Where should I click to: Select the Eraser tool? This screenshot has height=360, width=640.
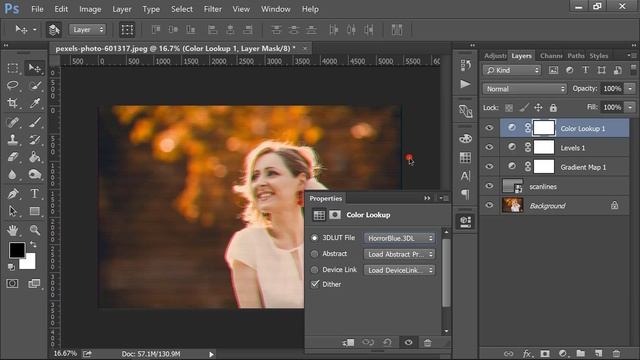tap(13, 157)
